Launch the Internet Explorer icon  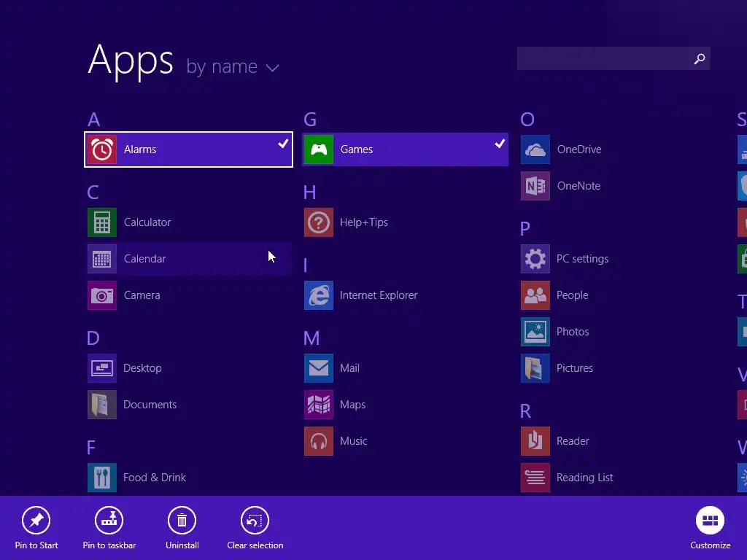[319, 295]
